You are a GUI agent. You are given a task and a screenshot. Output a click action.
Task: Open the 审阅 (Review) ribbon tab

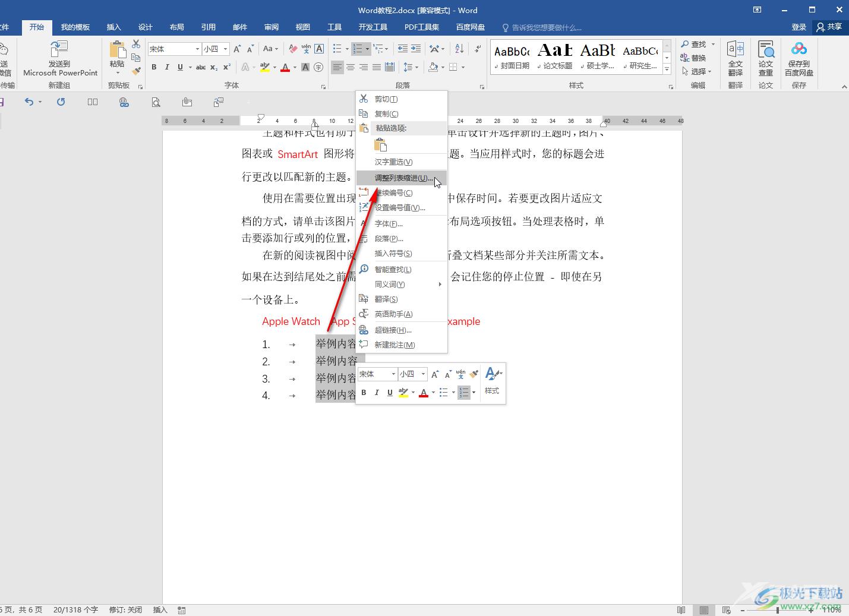pos(272,27)
